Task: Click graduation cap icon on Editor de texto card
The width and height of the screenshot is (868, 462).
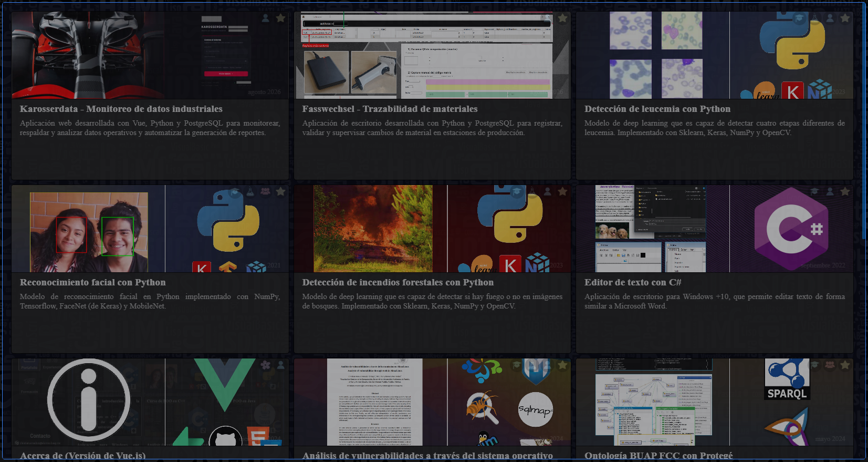Action: 814,192
